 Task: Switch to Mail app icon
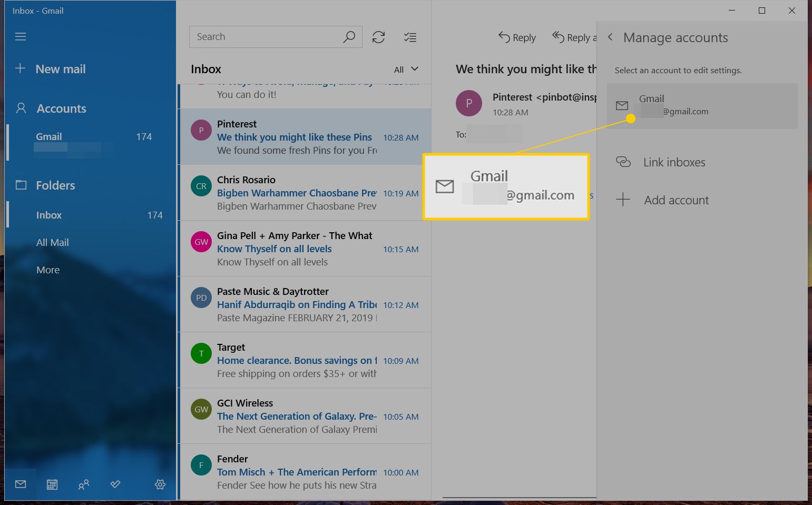[x=21, y=484]
